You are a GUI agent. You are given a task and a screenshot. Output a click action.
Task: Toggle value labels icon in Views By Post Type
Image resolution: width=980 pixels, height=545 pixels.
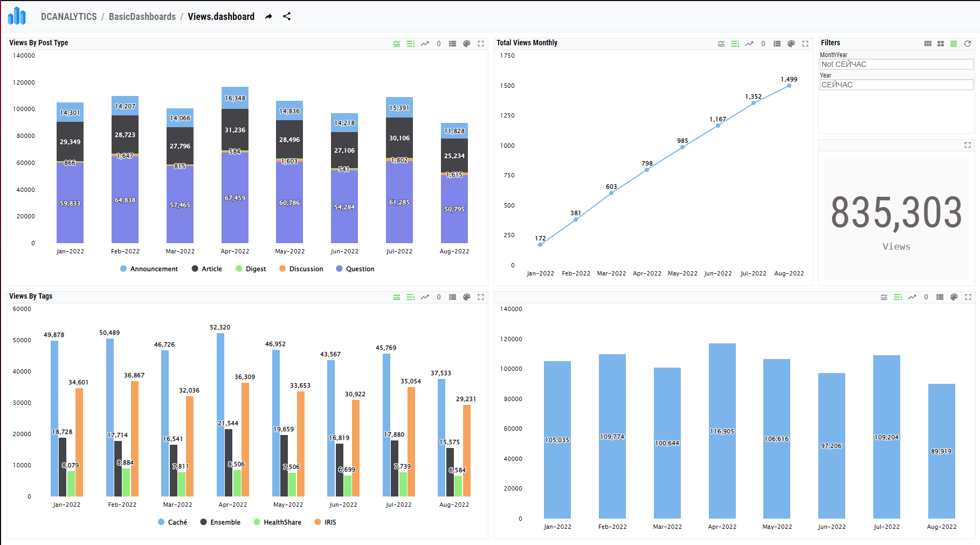pyautogui.click(x=411, y=44)
